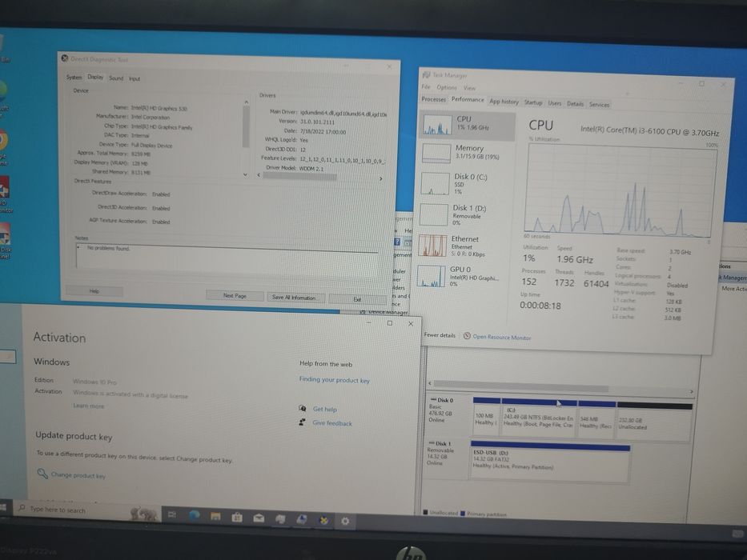This screenshot has height=560, width=747.
Task: Open File menu in Task Manager
Action: coord(426,86)
